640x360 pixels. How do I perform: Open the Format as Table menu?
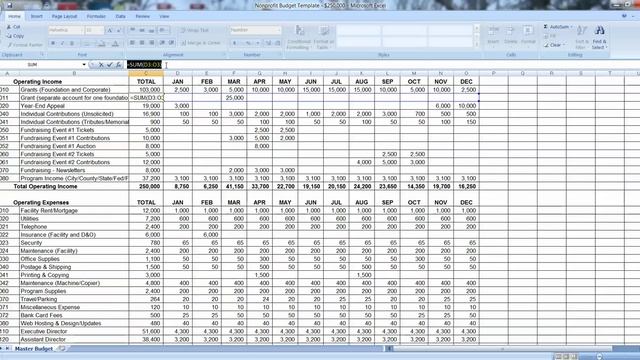tap(324, 38)
